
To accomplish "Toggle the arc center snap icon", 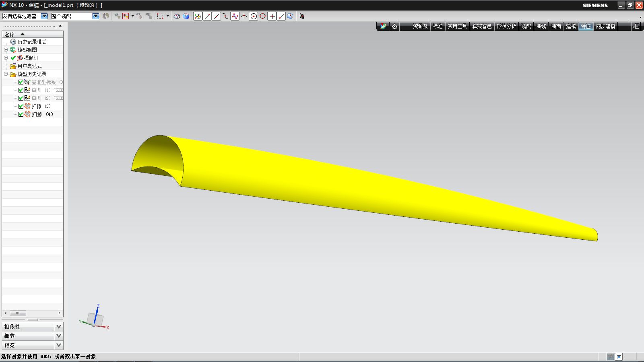I will pyautogui.click(x=254, y=16).
